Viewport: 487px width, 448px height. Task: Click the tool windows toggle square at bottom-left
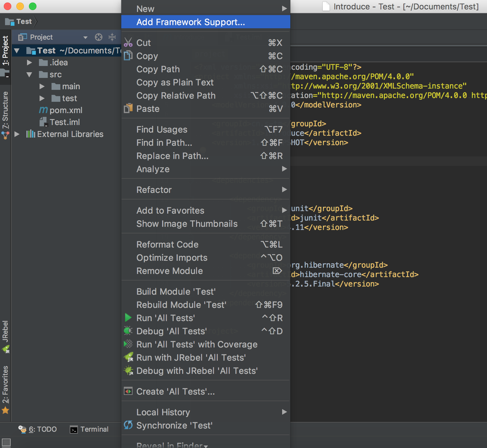point(6,442)
